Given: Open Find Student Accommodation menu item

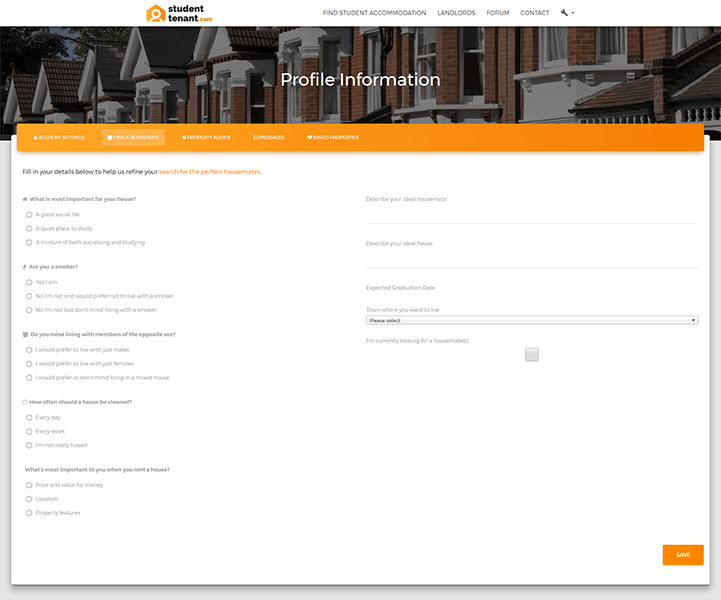Looking at the screenshot, I should point(374,13).
